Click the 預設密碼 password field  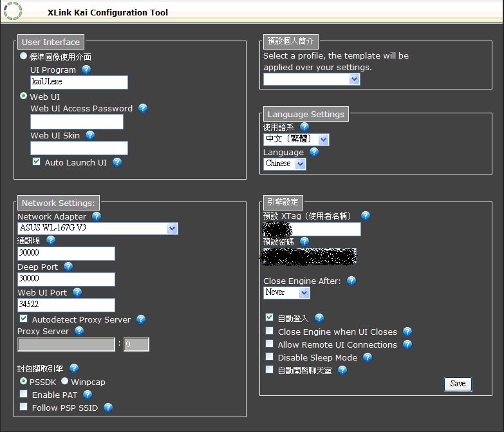tap(310, 256)
